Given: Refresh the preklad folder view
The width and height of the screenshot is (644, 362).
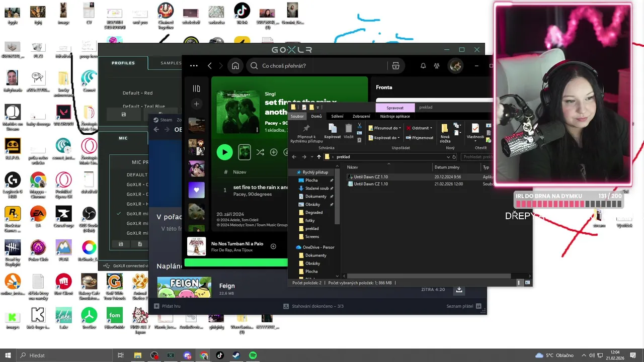Looking at the screenshot, I should pos(454,157).
